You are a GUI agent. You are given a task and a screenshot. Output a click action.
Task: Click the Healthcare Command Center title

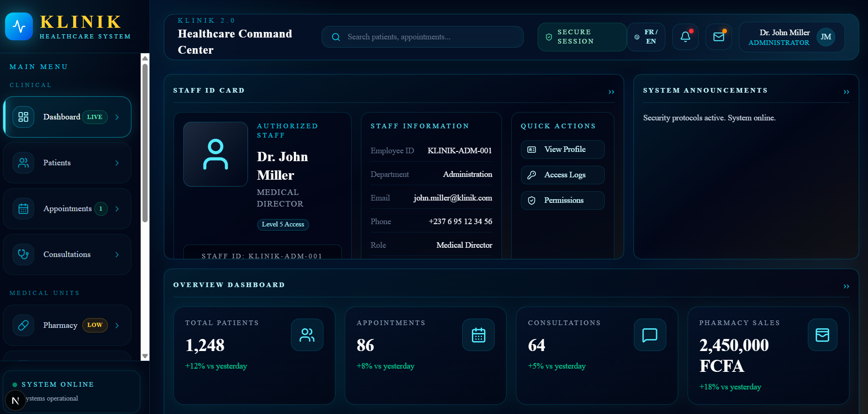click(x=235, y=42)
